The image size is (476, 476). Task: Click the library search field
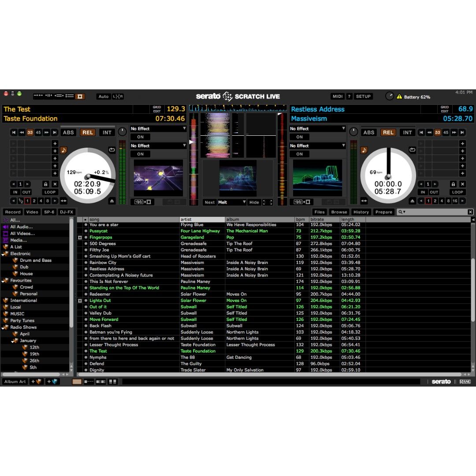pos(435,212)
